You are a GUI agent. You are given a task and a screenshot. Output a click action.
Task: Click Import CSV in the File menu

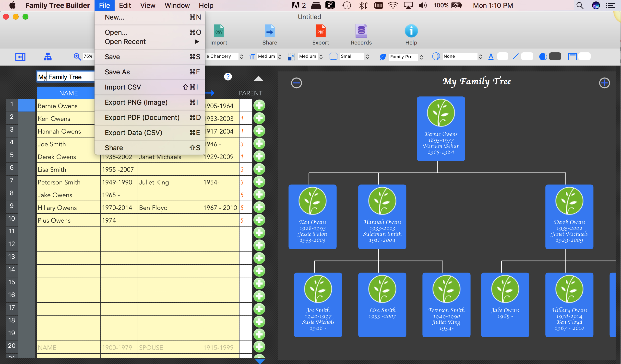tap(123, 87)
